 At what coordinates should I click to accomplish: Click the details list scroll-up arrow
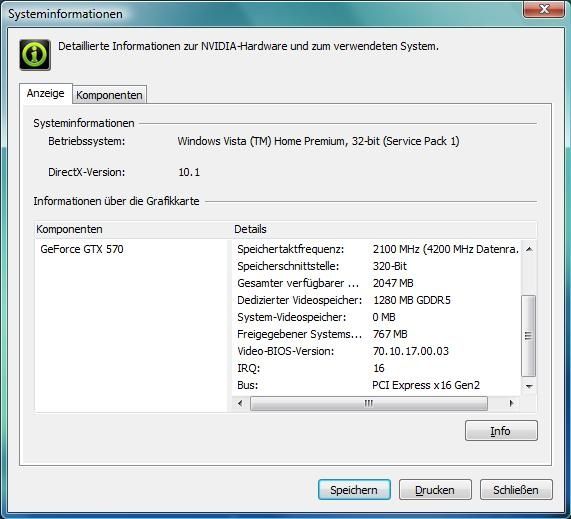point(529,249)
